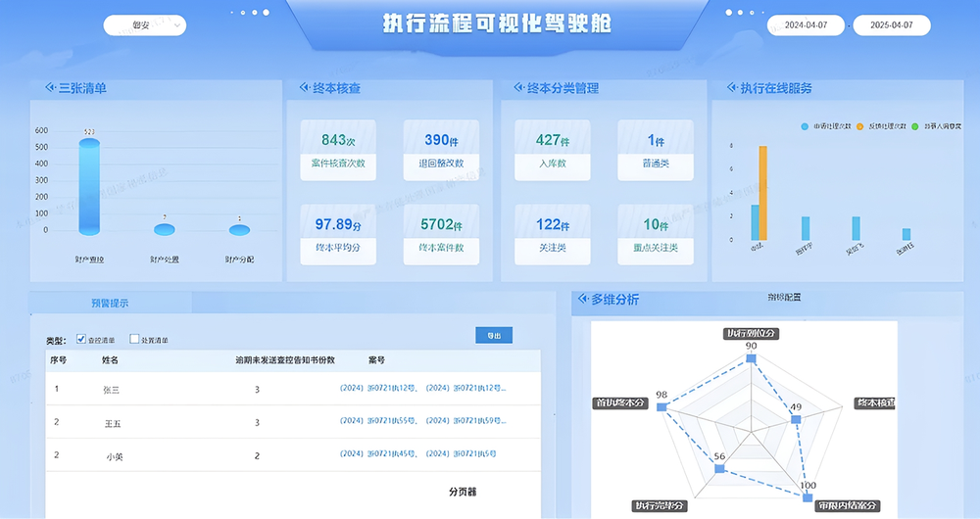Open the 10件 重点关注类 card
This screenshot has height=519, width=980.
coord(656,234)
